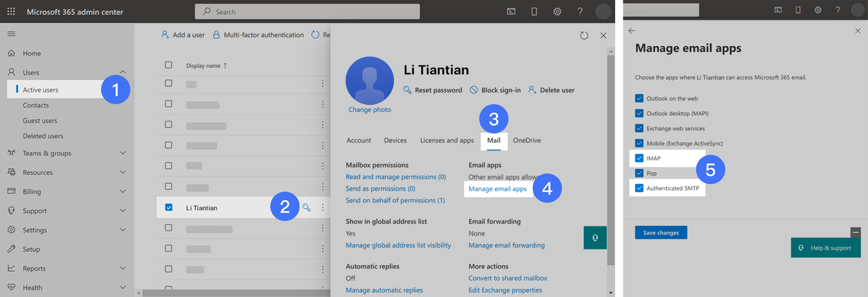Toggle Outlook desktop (MAPI) checkbox
The height and width of the screenshot is (297, 868).
(639, 113)
